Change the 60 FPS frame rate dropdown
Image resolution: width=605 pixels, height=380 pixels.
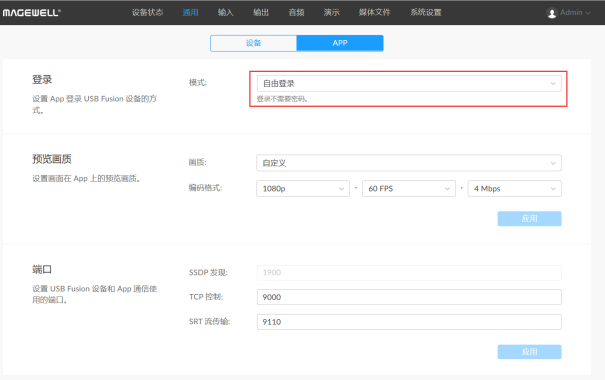(409, 189)
